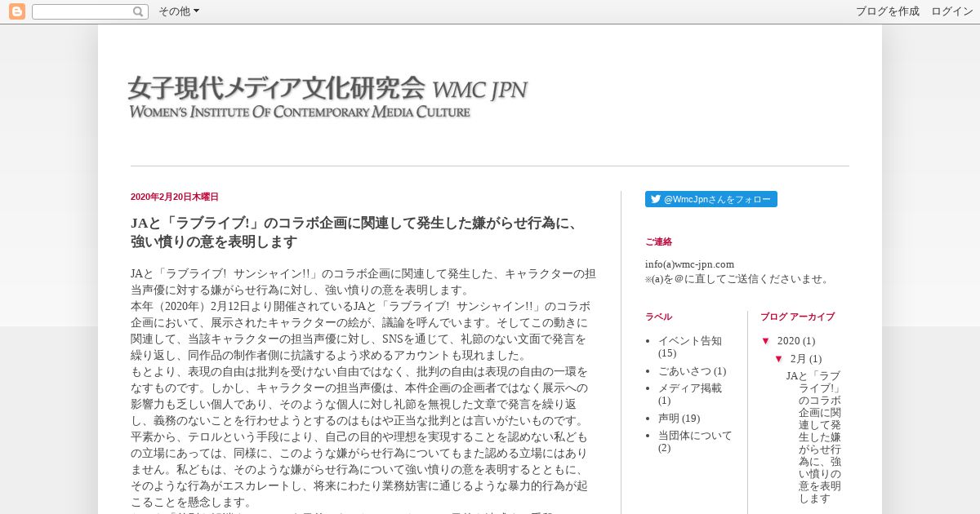Click the ログイン link
The image size is (980, 514).
pyautogui.click(x=951, y=11)
